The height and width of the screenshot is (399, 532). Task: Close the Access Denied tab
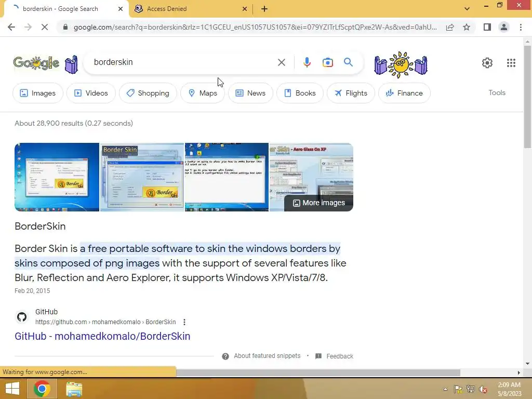tap(244, 9)
